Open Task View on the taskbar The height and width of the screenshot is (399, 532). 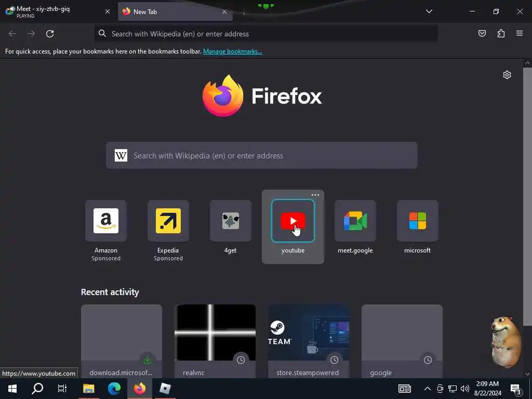pos(62,389)
